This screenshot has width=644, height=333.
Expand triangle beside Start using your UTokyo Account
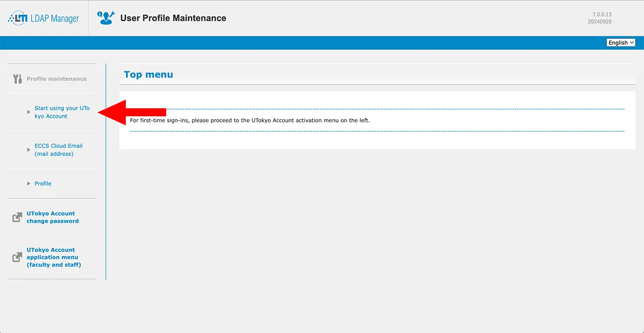pos(29,112)
